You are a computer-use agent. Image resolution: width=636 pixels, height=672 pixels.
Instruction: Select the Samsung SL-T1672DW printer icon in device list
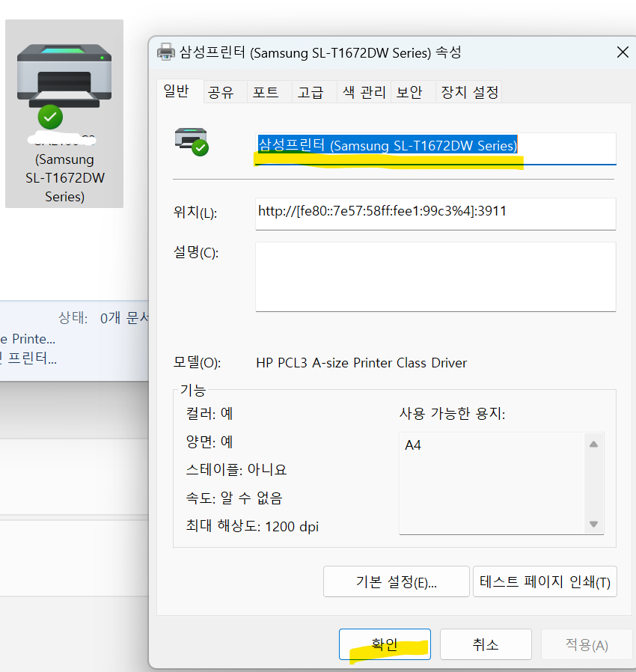64,114
